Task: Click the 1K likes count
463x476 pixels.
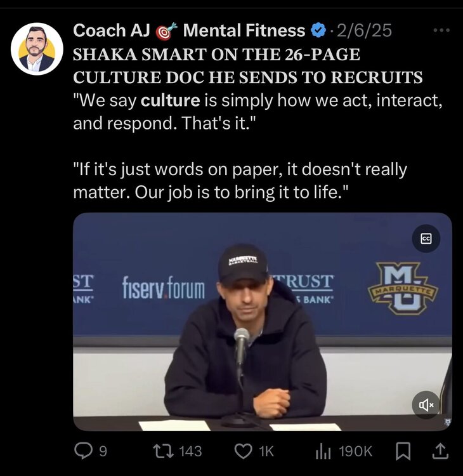Action: [x=266, y=451]
